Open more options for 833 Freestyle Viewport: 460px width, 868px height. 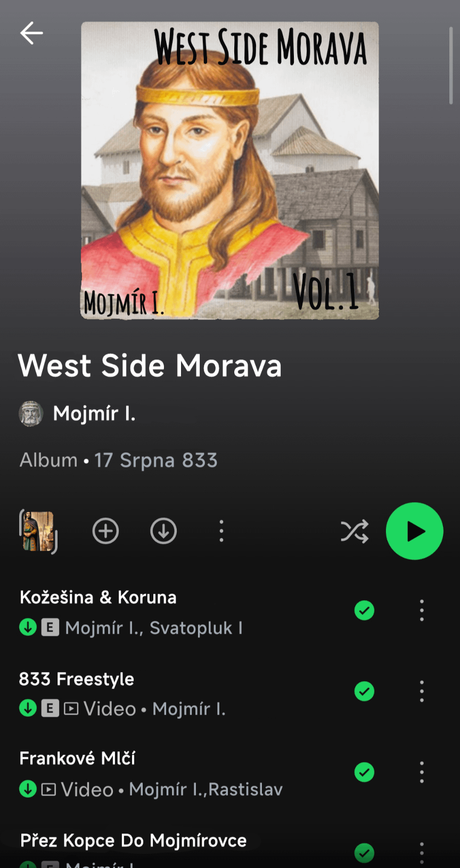point(422,691)
